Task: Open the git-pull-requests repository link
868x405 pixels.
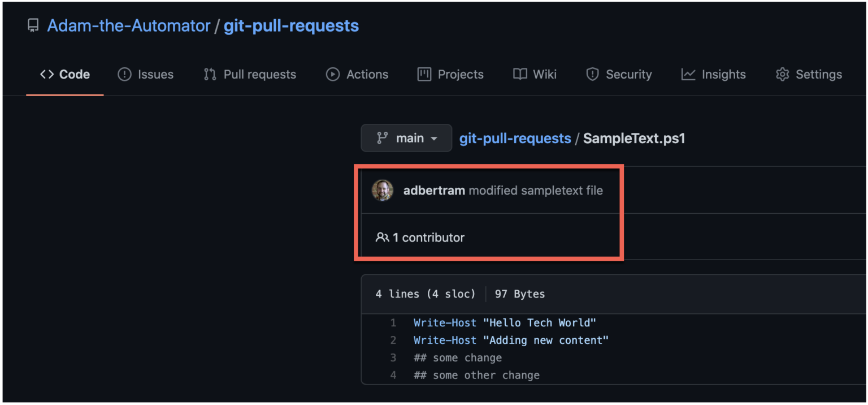Action: [291, 25]
